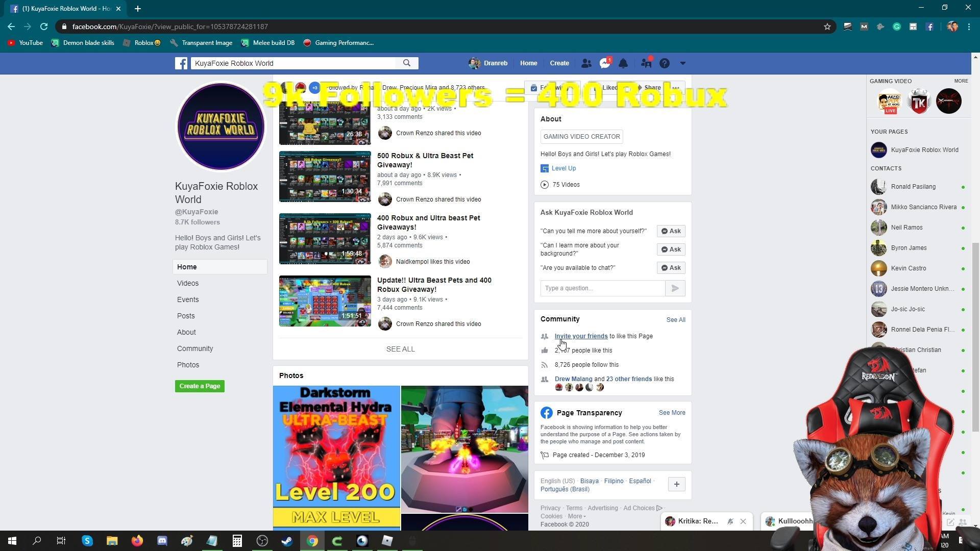
Task: Open the Messenger messages icon
Action: tap(605, 63)
